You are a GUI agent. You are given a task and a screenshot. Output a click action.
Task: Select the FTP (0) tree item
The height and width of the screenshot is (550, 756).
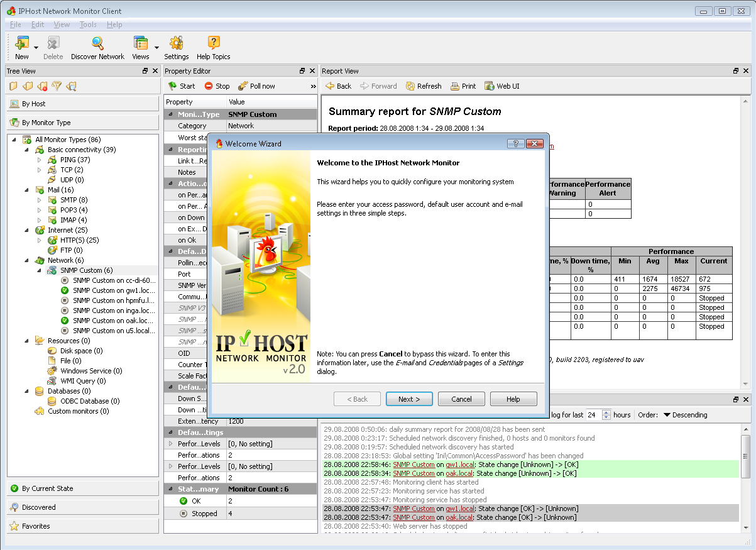click(x=71, y=250)
